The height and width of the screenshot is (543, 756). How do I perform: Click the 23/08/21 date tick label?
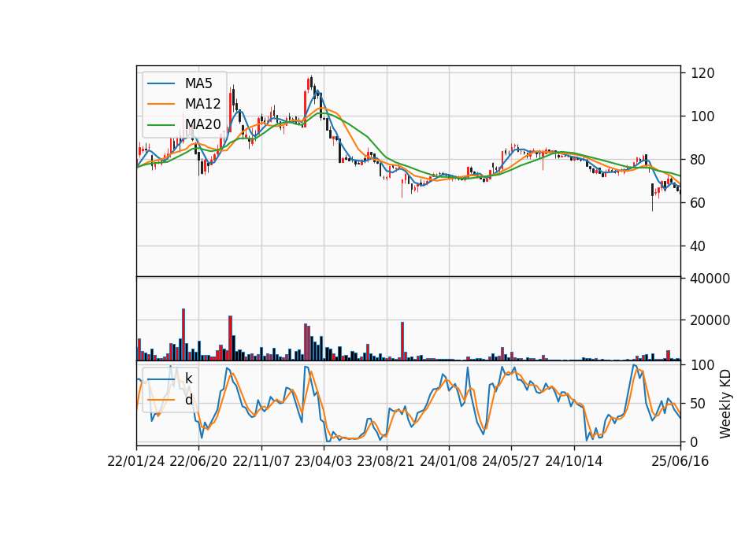tap(386, 462)
